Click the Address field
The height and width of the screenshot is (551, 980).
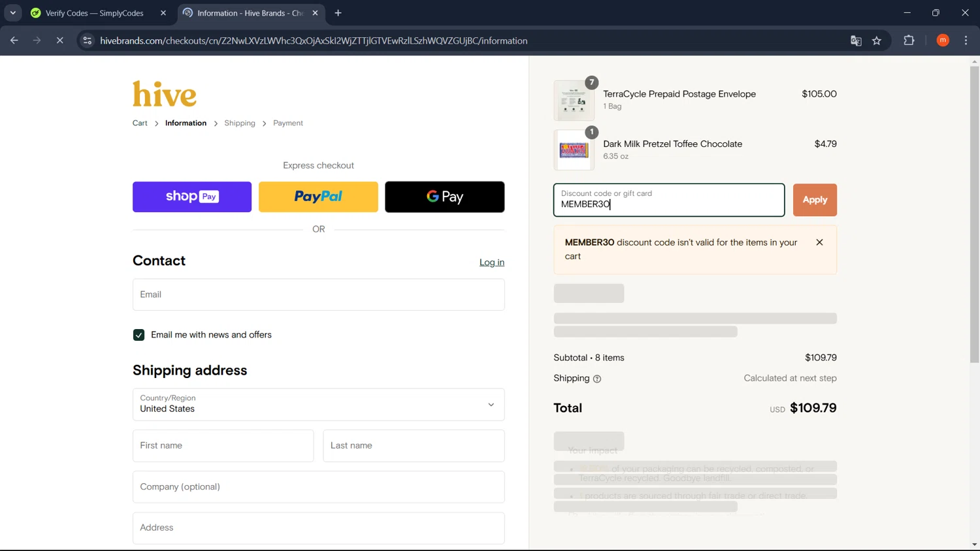319,528
